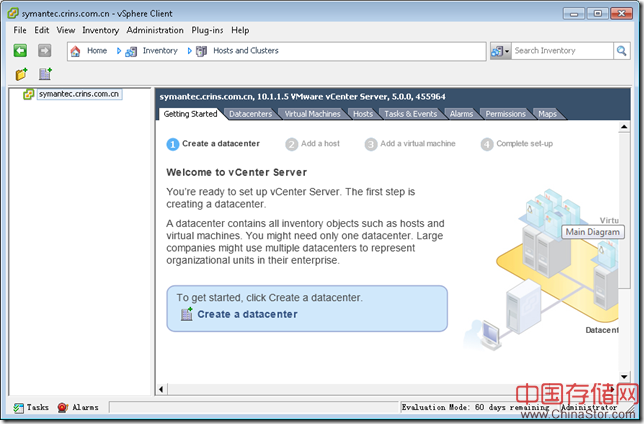
Task: Click the Alarms icon in status bar
Action: (62, 408)
